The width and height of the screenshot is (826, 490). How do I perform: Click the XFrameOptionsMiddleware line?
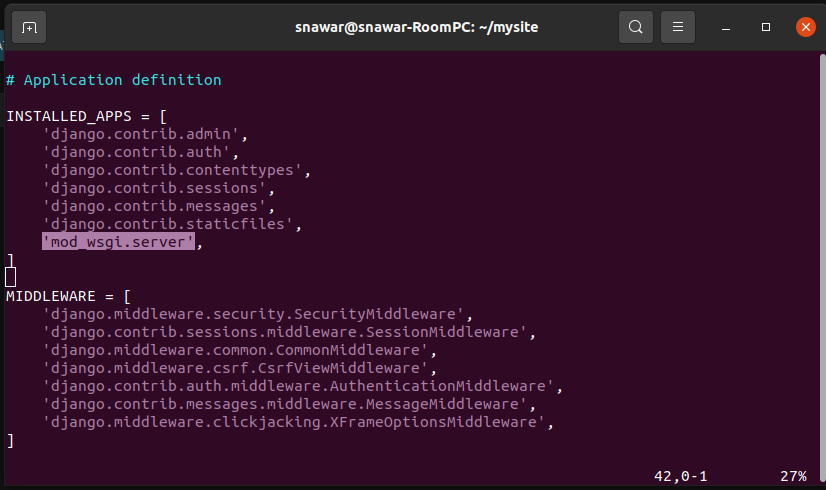[298, 423]
